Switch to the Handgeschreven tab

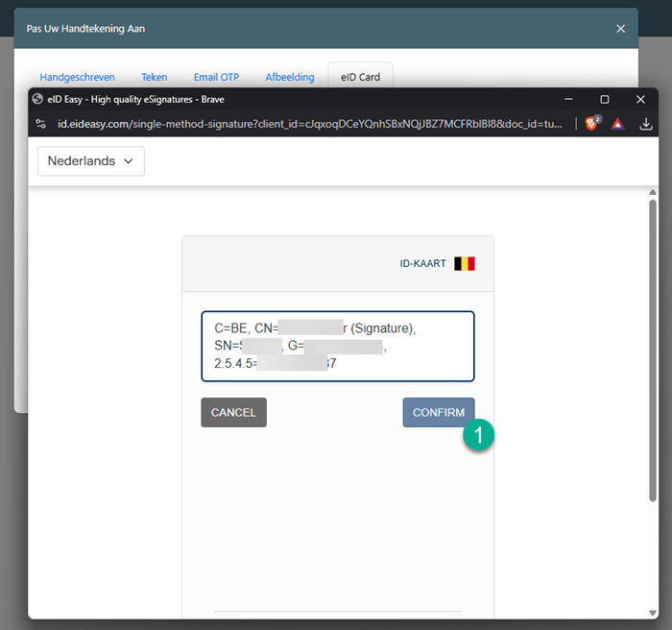[77, 77]
